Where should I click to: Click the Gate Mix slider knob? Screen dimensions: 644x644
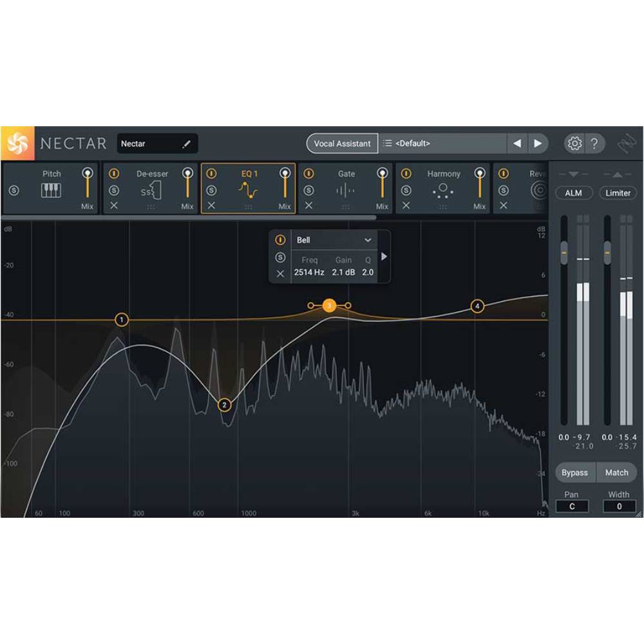[x=383, y=173]
